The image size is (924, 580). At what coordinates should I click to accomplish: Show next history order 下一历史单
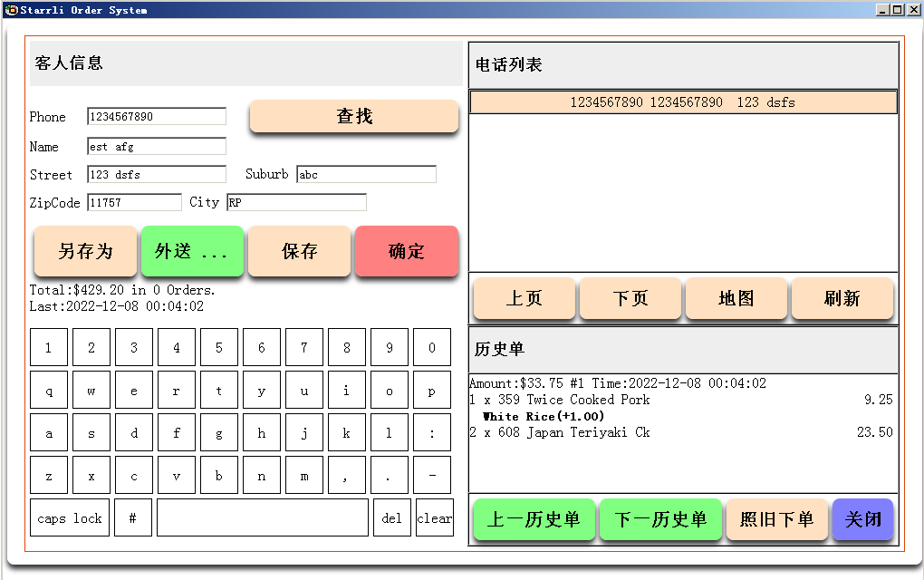click(x=660, y=519)
